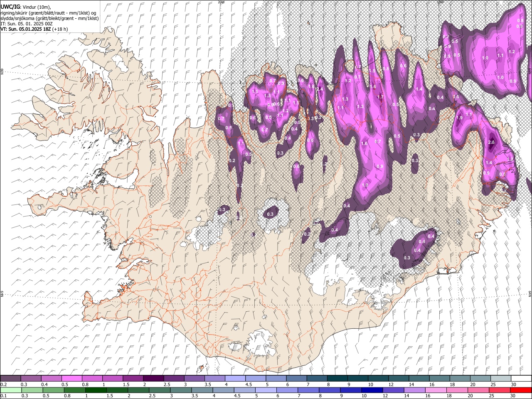Click the light pink 16 swatch, lower legend row

click(436, 390)
